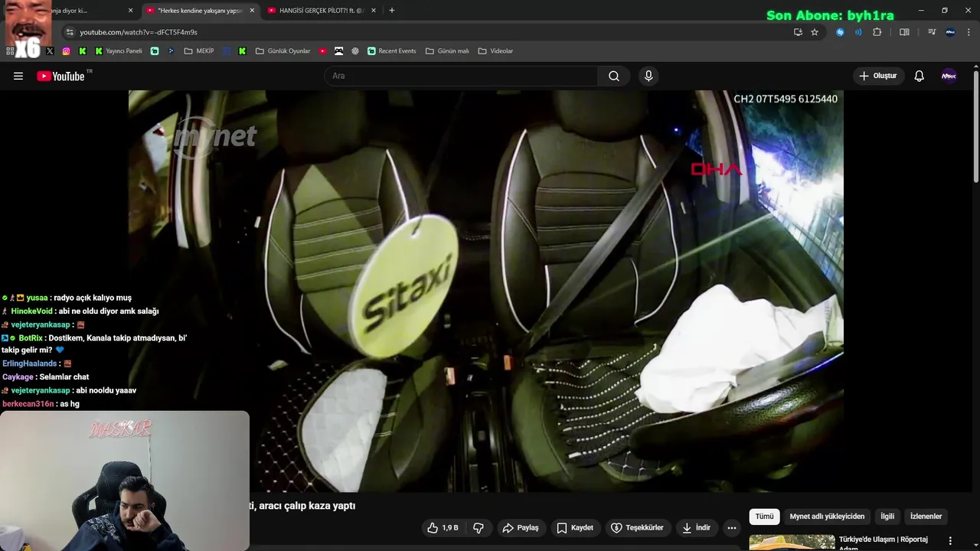Open the X (Twitter) bookmark

(50, 51)
